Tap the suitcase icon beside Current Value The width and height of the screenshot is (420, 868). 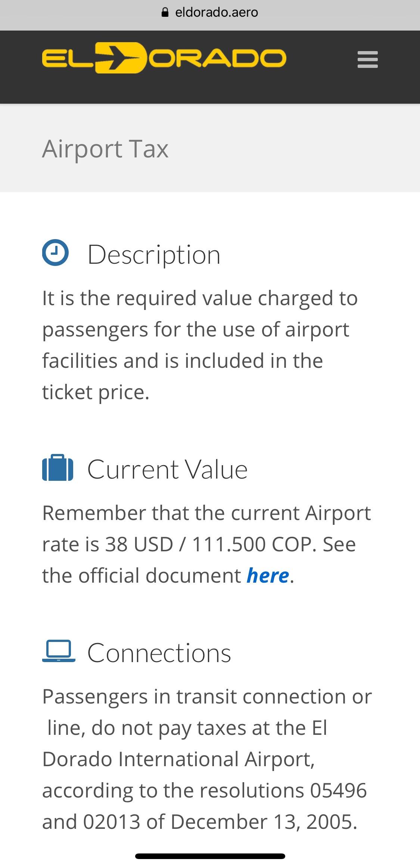pyautogui.click(x=57, y=467)
